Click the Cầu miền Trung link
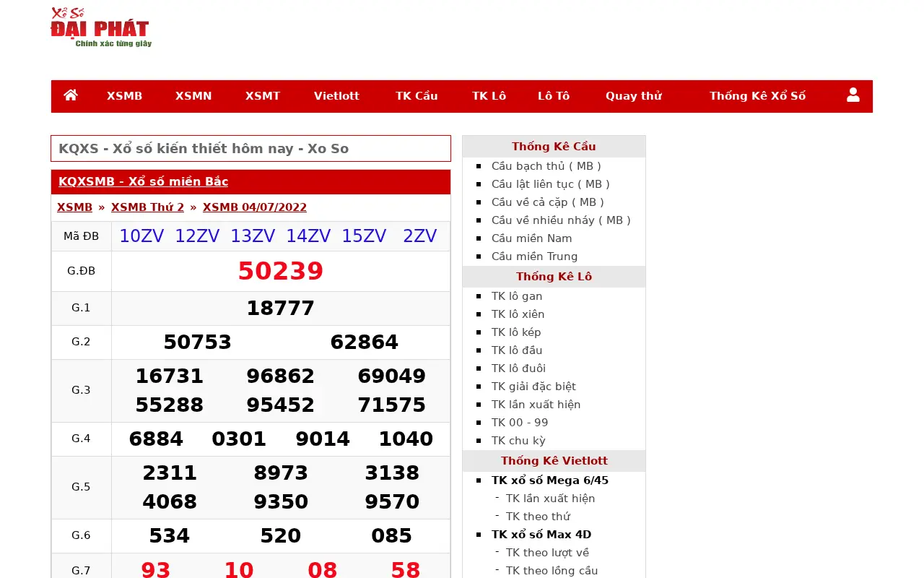Screen dimensions: 924x578 (535, 256)
